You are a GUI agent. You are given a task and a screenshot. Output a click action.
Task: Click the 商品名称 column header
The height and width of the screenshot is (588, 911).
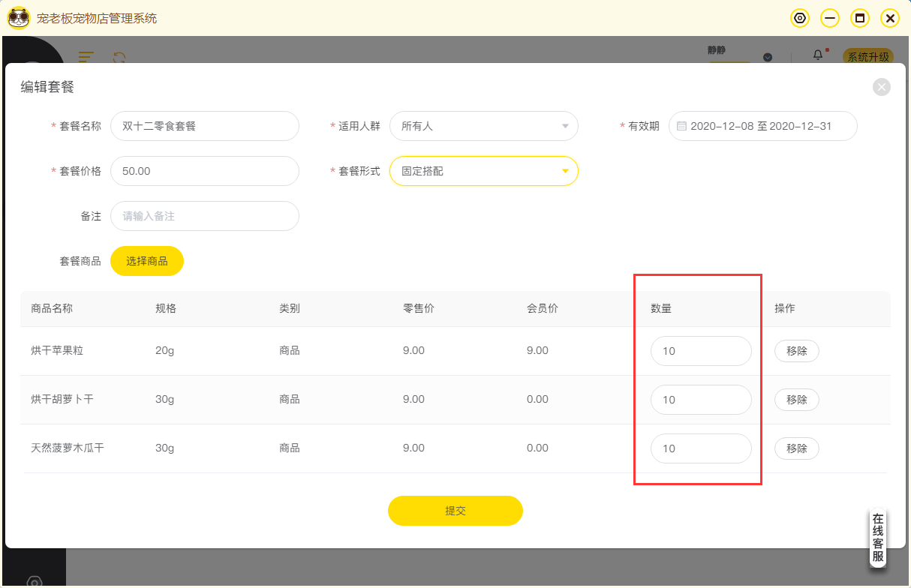[52, 308]
